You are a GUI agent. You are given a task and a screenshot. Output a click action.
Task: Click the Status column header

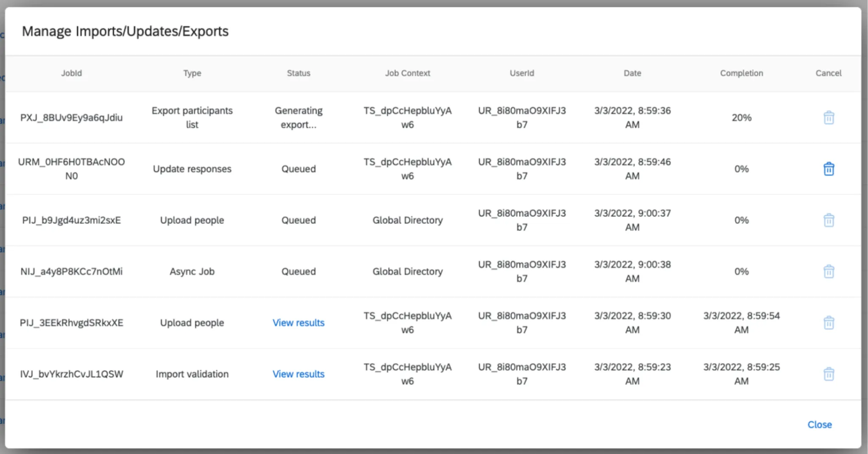click(298, 73)
